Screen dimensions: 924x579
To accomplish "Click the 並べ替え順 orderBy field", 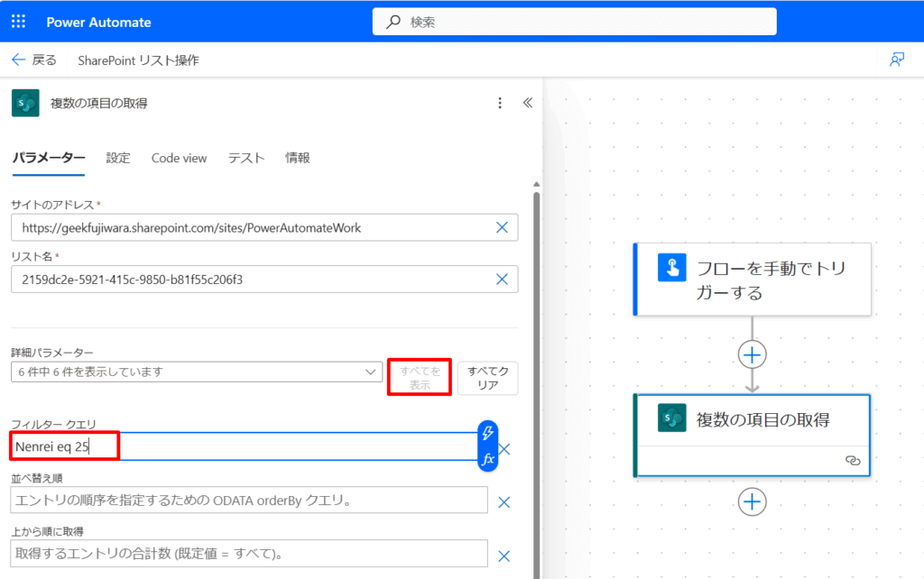I will tap(249, 500).
